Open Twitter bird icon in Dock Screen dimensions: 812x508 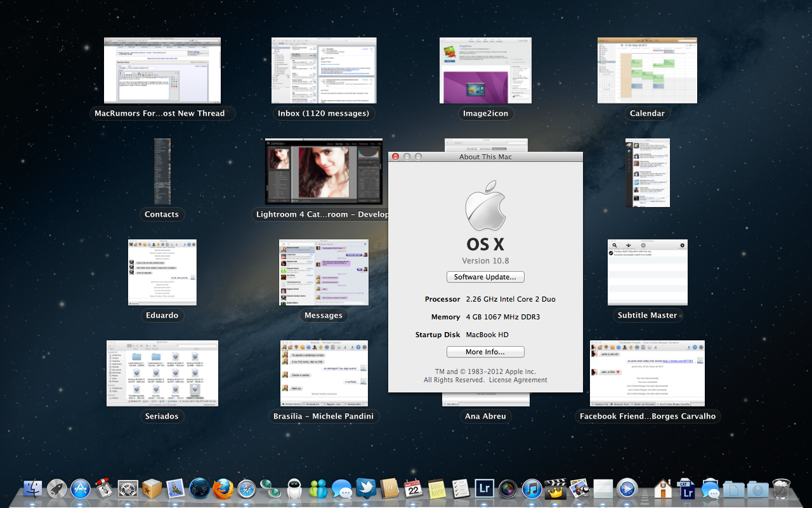coord(366,488)
